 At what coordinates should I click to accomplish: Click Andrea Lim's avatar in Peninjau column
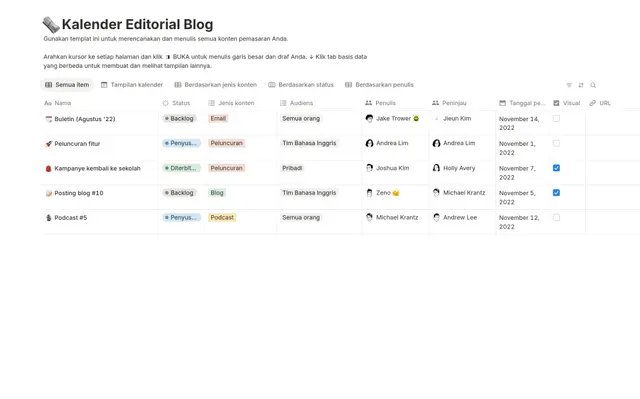pyautogui.click(x=436, y=143)
